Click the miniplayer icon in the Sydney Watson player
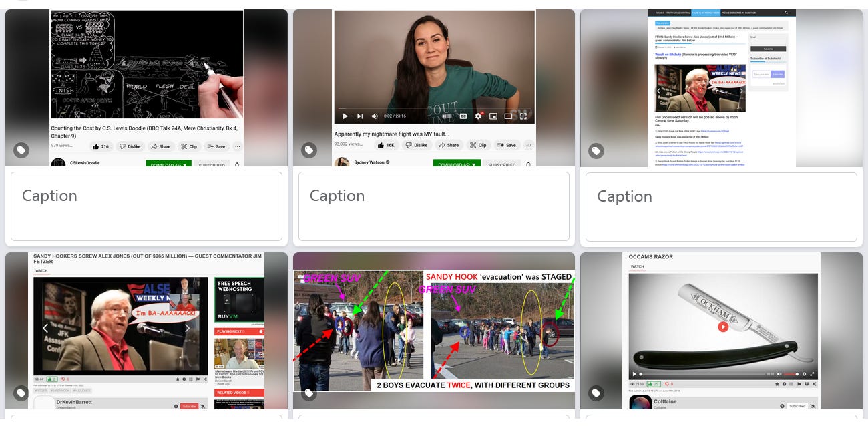This screenshot has height=426, width=868. (493, 116)
